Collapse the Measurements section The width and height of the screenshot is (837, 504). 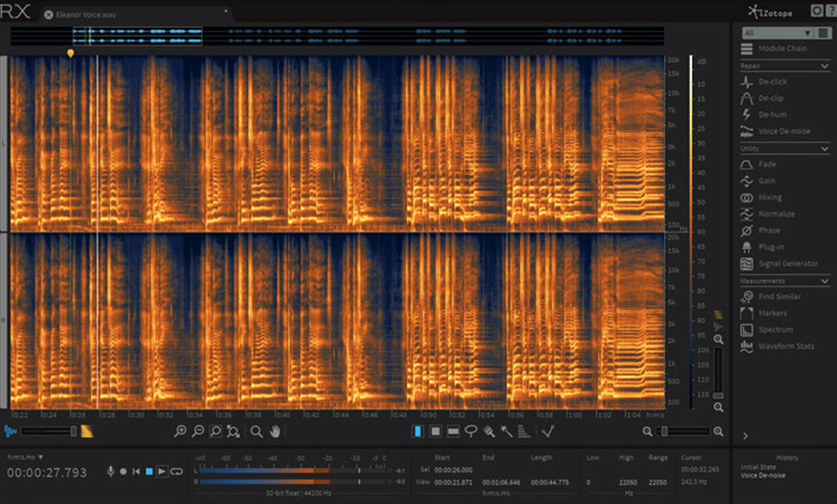click(825, 282)
